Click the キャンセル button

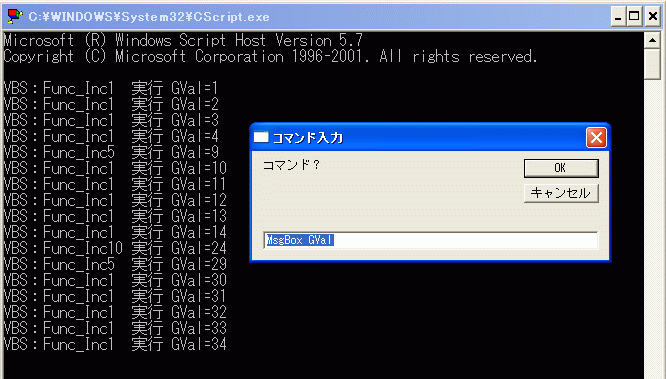tap(561, 193)
